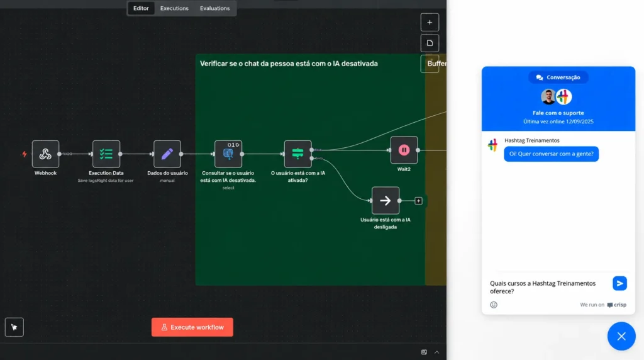
Task: Open the emoji picker in the chat
Action: [494, 305]
